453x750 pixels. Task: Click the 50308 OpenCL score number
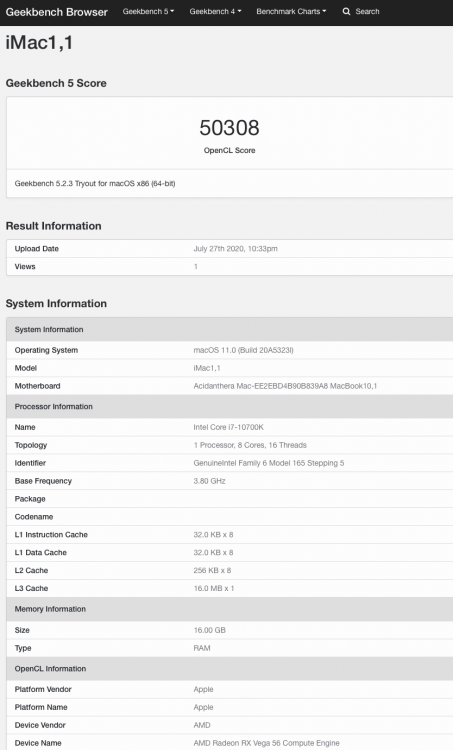coord(229,128)
